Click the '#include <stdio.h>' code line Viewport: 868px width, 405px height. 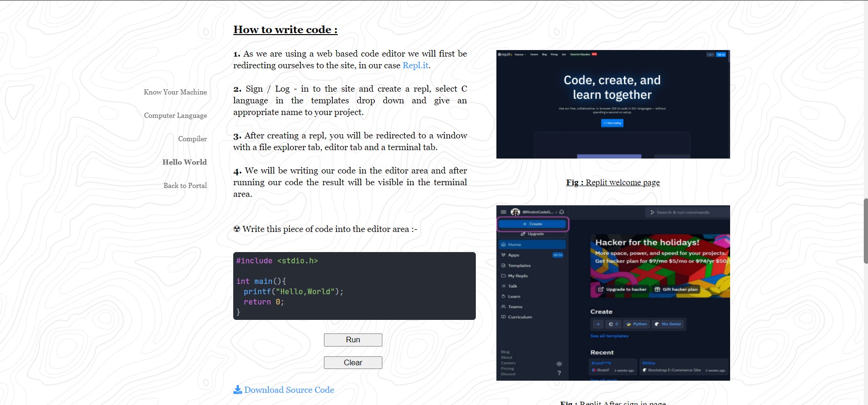tap(277, 261)
